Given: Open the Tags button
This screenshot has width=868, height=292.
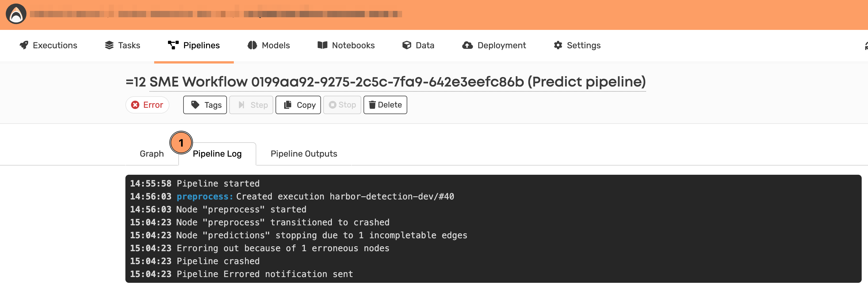Looking at the screenshot, I should click(x=205, y=105).
